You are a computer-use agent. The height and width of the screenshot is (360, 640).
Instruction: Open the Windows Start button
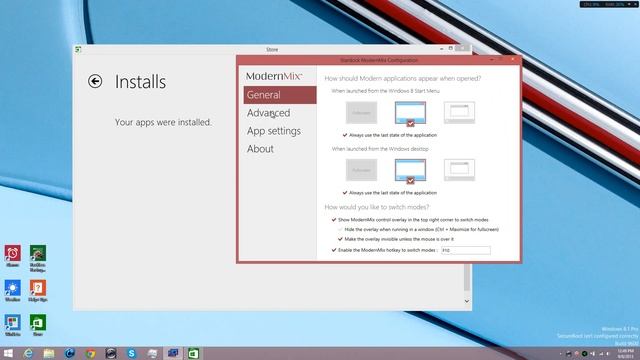pos(8,353)
